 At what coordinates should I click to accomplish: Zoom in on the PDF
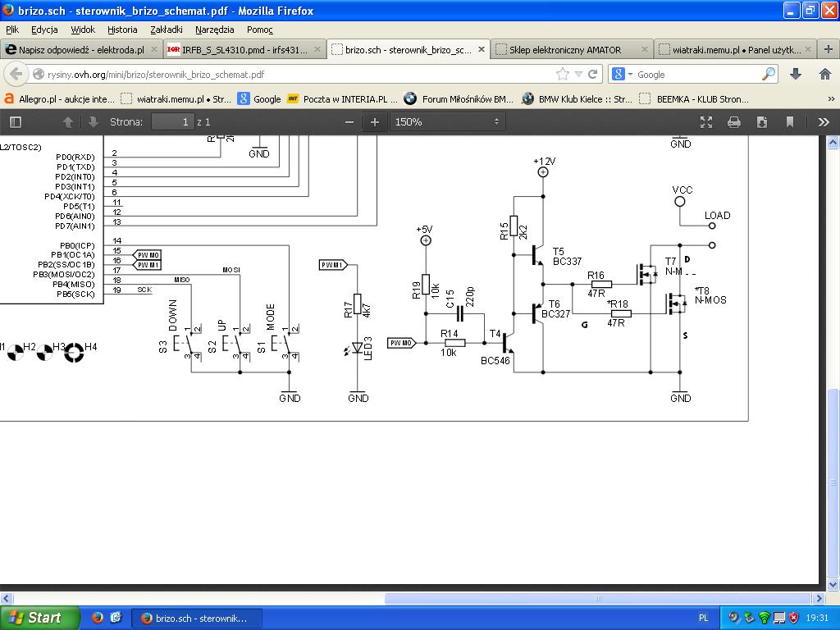click(x=375, y=122)
